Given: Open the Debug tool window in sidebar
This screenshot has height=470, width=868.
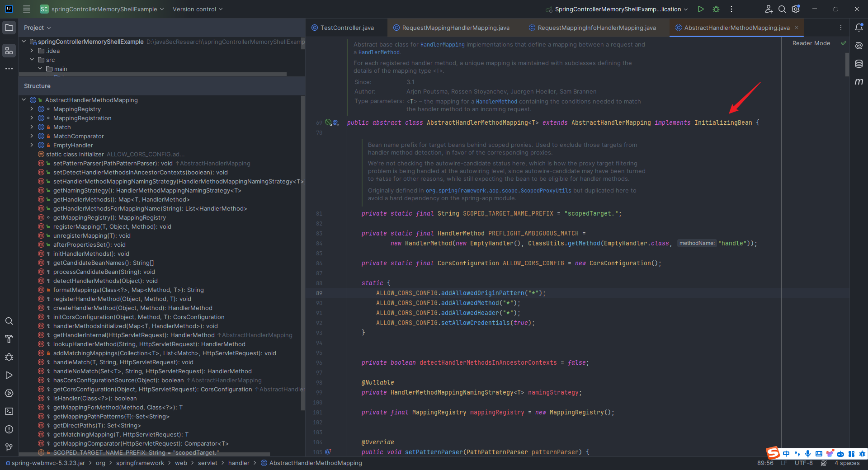Looking at the screenshot, I should pyautogui.click(x=9, y=357).
